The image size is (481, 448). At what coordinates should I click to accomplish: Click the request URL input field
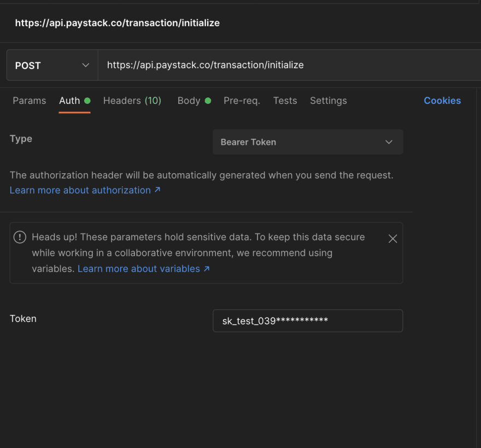(x=289, y=66)
